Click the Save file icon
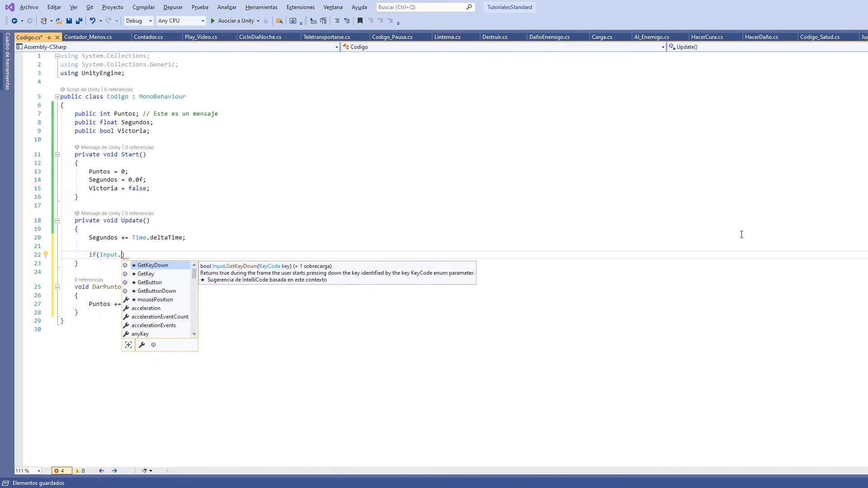This screenshot has width=868, height=488. pyautogui.click(x=69, y=21)
